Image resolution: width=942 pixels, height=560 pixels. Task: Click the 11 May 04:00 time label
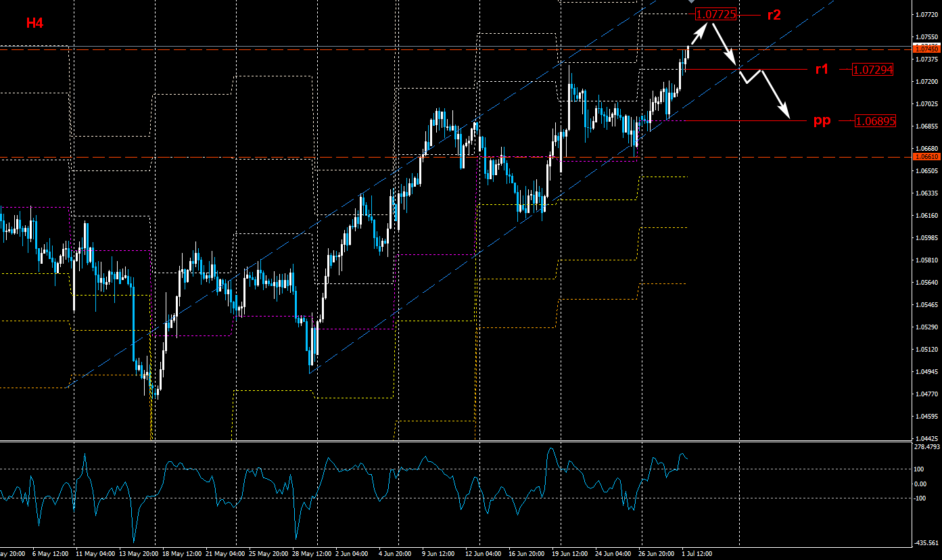click(x=95, y=553)
